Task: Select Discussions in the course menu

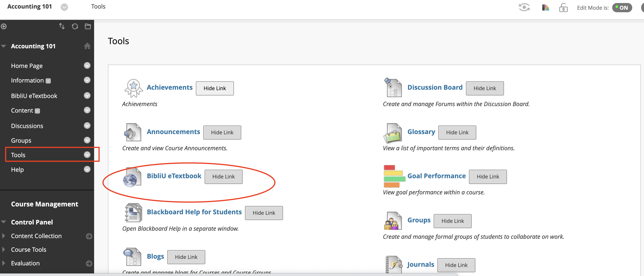Action: [27, 126]
